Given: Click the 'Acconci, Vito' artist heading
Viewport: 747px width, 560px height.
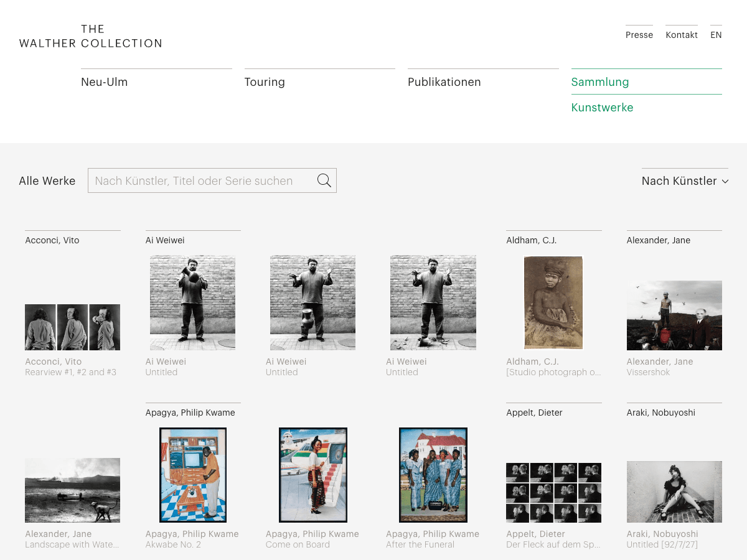Looking at the screenshot, I should [x=52, y=240].
